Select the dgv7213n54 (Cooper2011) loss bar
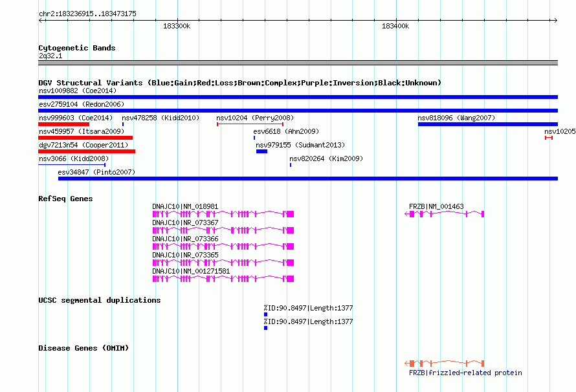The height and width of the screenshot is (392, 576). pyautogui.click(x=87, y=151)
